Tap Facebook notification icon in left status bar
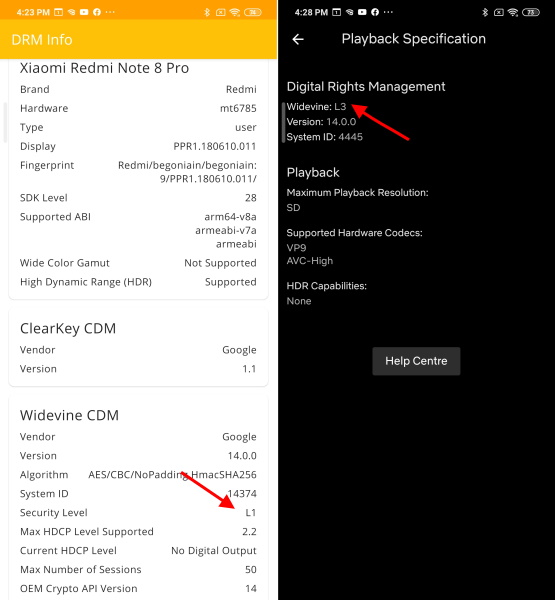 coord(97,12)
